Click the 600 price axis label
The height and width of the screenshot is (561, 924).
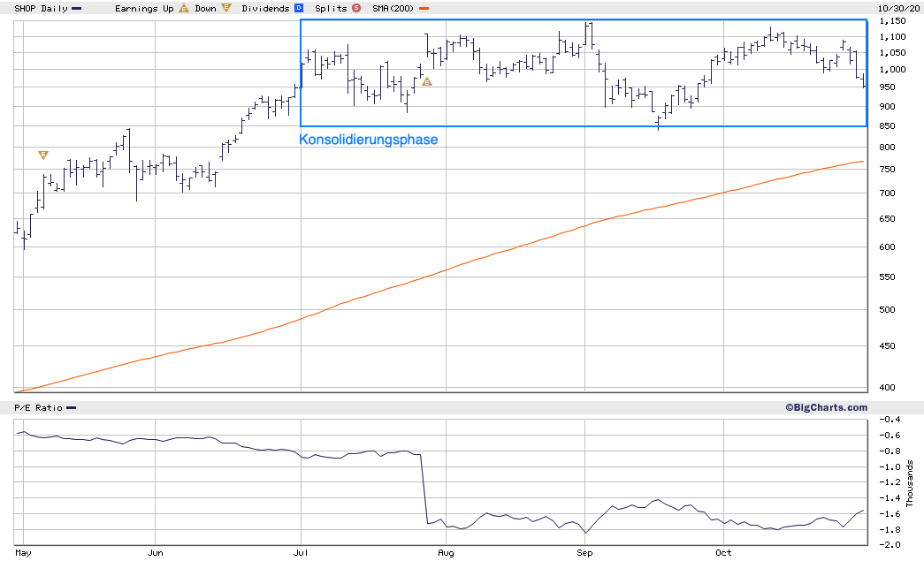(x=887, y=247)
